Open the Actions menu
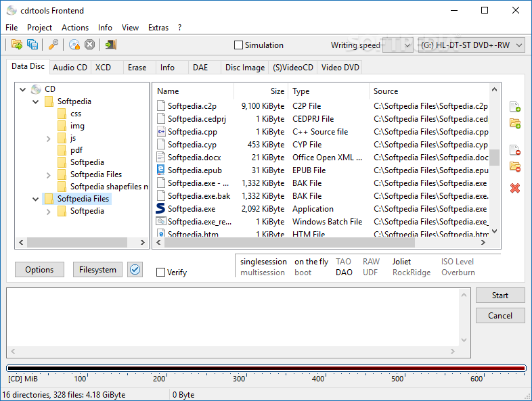532x401 pixels. coord(75,28)
